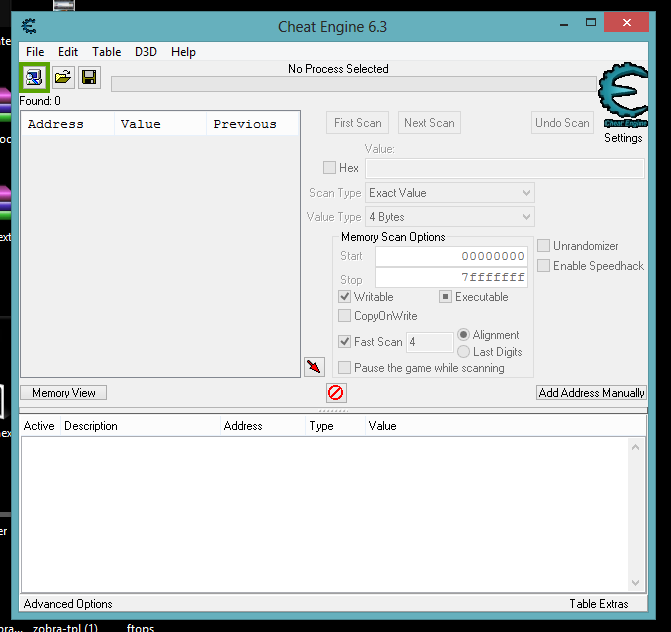This screenshot has width=671, height=632.
Task: Click Add Address Manually button
Action: [x=591, y=393]
